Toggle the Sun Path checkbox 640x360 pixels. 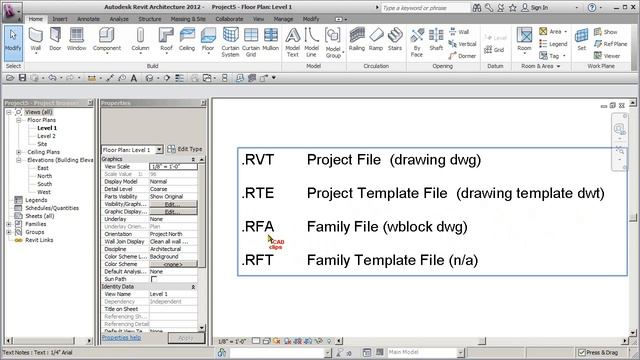point(154,279)
